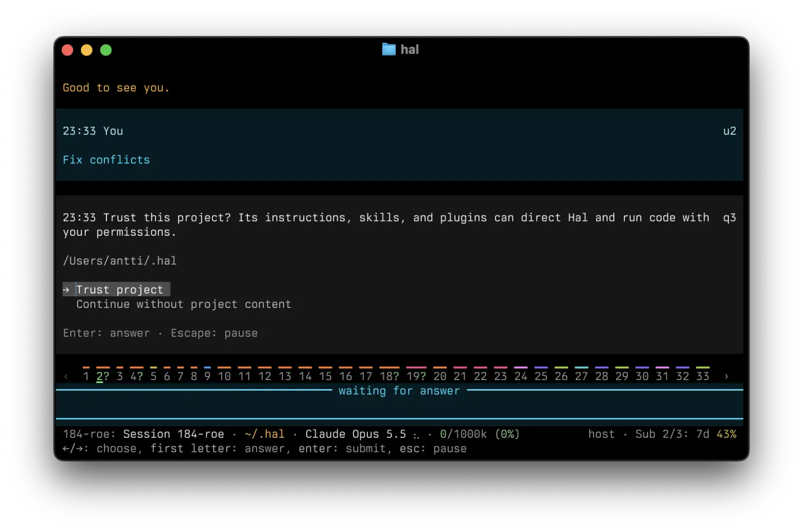The image size is (803, 532).
Task: Click the hal folder icon in title bar
Action: (x=388, y=49)
